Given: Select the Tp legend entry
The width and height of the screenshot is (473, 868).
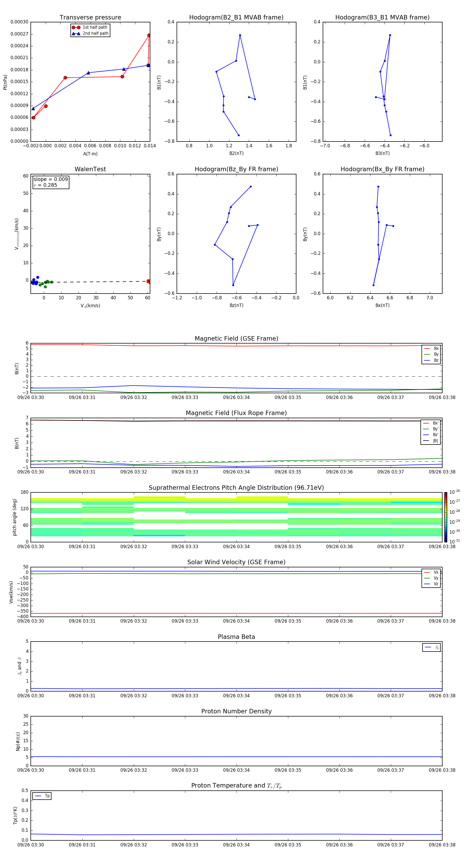Looking at the screenshot, I should click(42, 796).
